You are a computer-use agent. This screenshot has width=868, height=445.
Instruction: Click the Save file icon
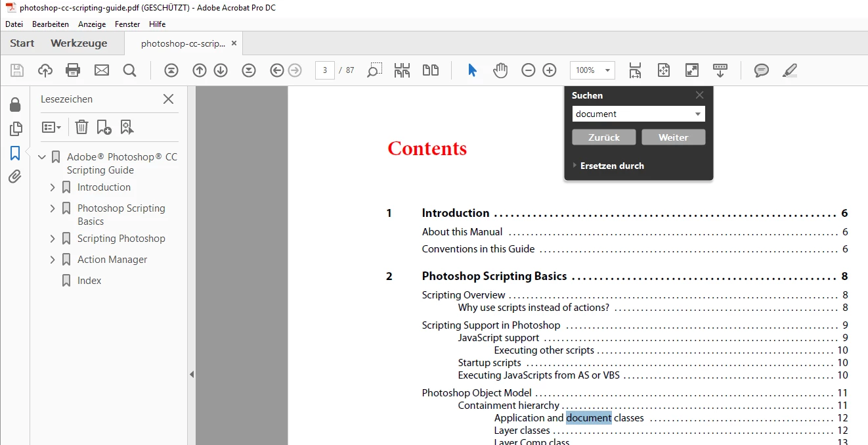click(x=17, y=70)
